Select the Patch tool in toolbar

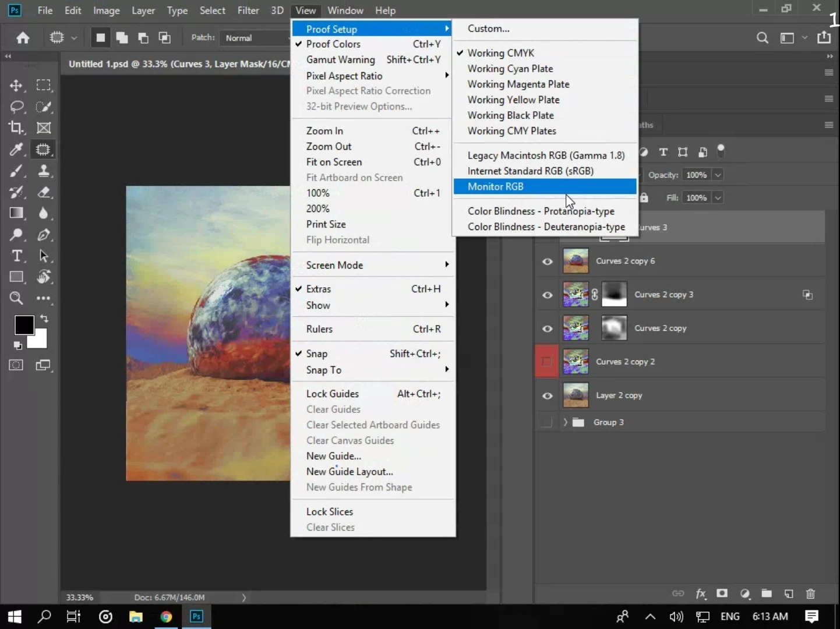(43, 149)
